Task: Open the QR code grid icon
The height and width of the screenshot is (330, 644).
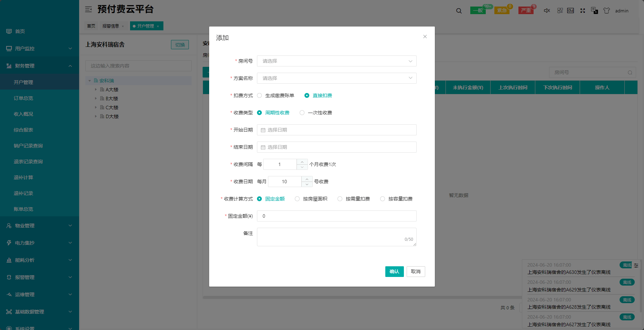Action: tap(560, 11)
